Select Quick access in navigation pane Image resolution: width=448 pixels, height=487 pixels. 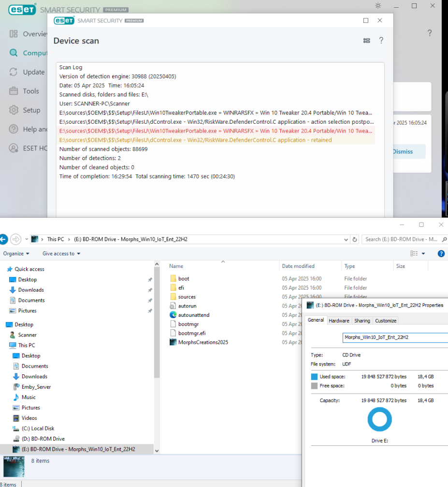point(29,269)
